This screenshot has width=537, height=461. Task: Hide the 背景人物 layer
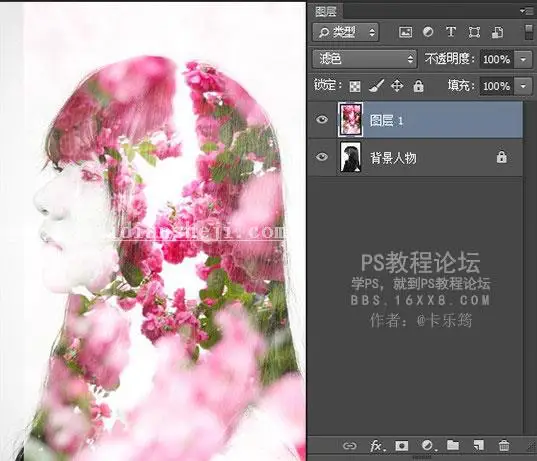coord(322,157)
